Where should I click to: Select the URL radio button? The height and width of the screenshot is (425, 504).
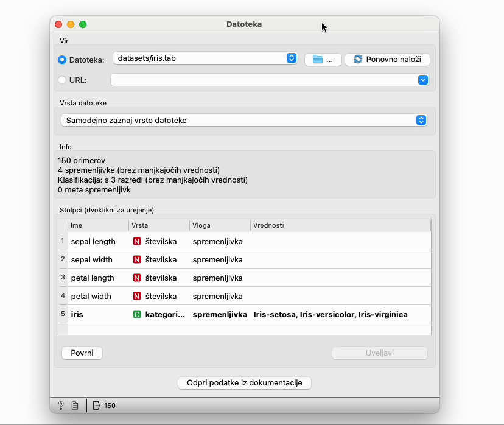(62, 80)
